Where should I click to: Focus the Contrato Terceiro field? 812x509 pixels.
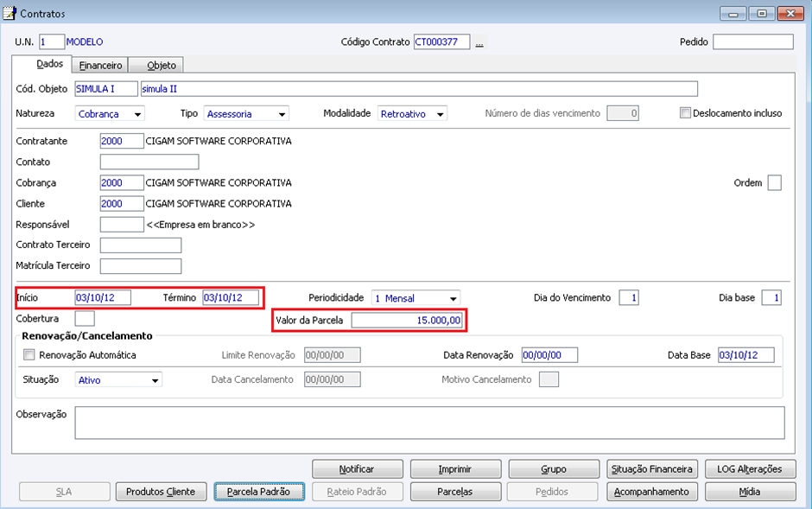(141, 245)
